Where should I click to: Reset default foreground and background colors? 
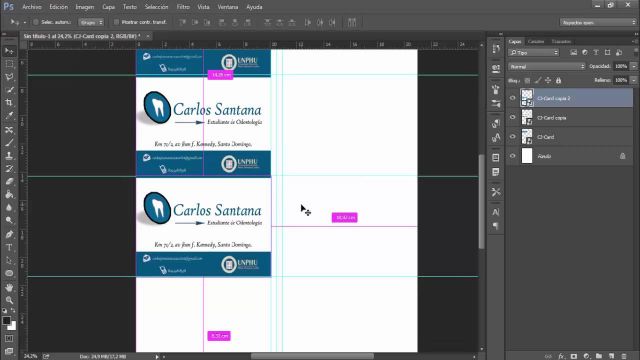pyautogui.click(x=4, y=311)
